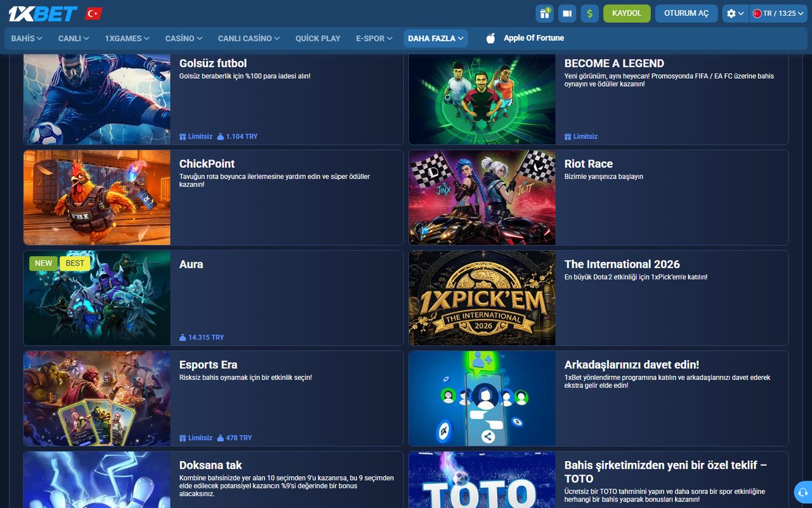Click the money bag icon next to 1.104 TRY

[221, 137]
